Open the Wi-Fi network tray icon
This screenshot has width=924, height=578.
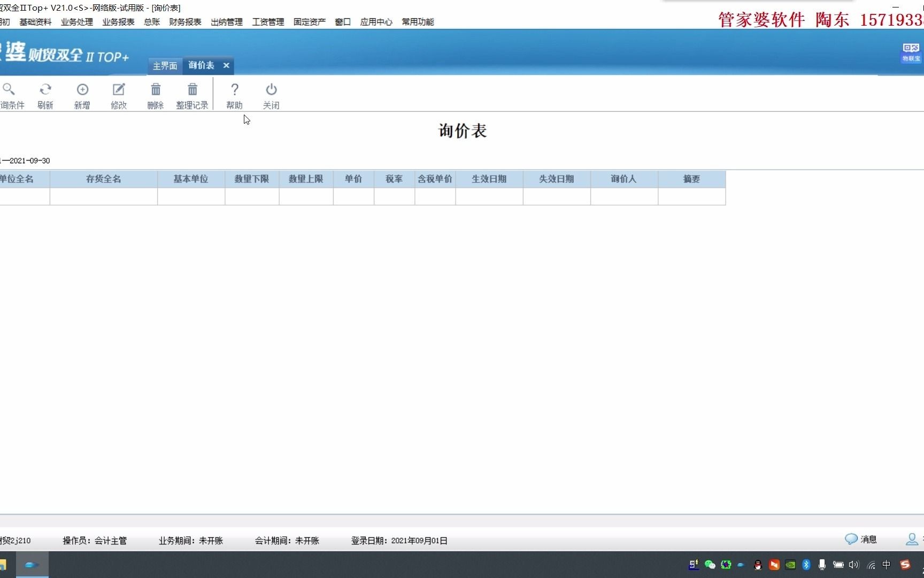click(x=871, y=565)
